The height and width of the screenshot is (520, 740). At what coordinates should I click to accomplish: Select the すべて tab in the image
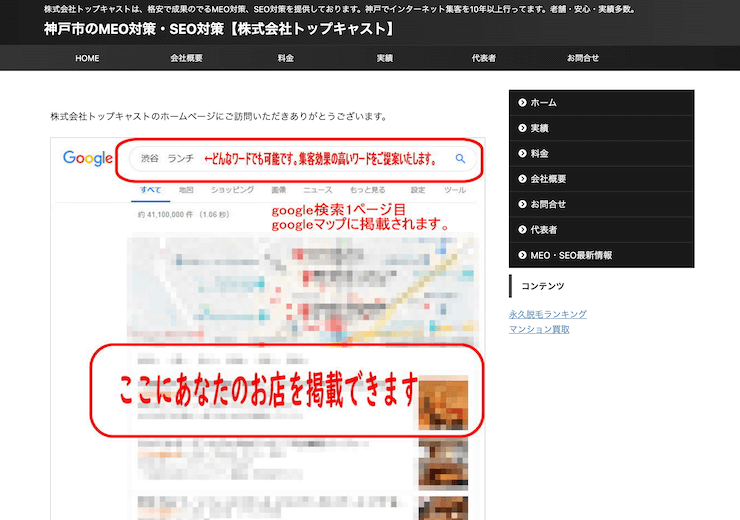coord(151,190)
